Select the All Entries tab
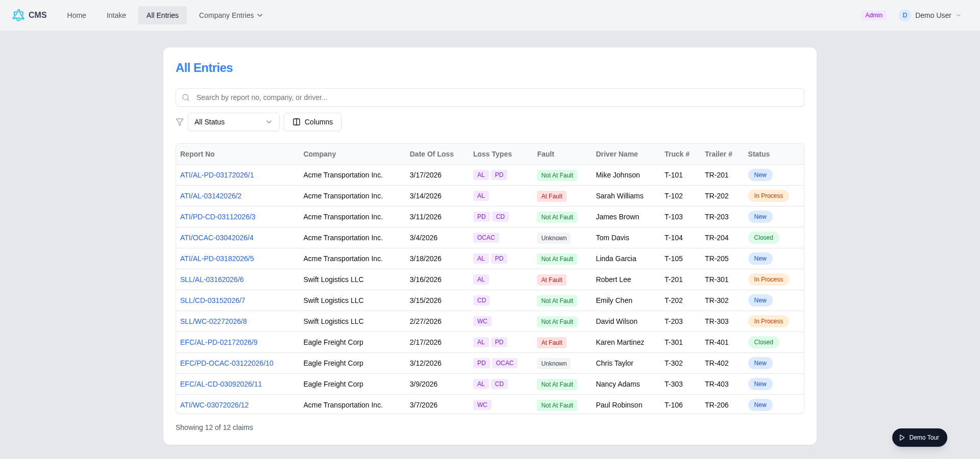Viewport: 980px width, 459px height. point(162,15)
